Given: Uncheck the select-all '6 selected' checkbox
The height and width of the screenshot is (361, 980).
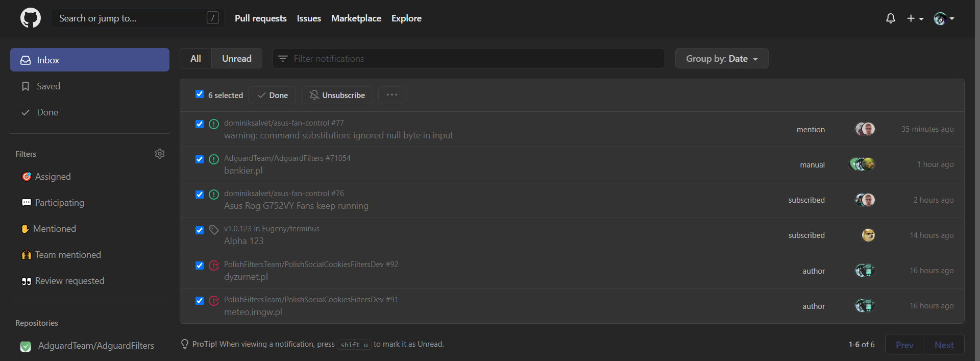Looking at the screenshot, I should [200, 94].
